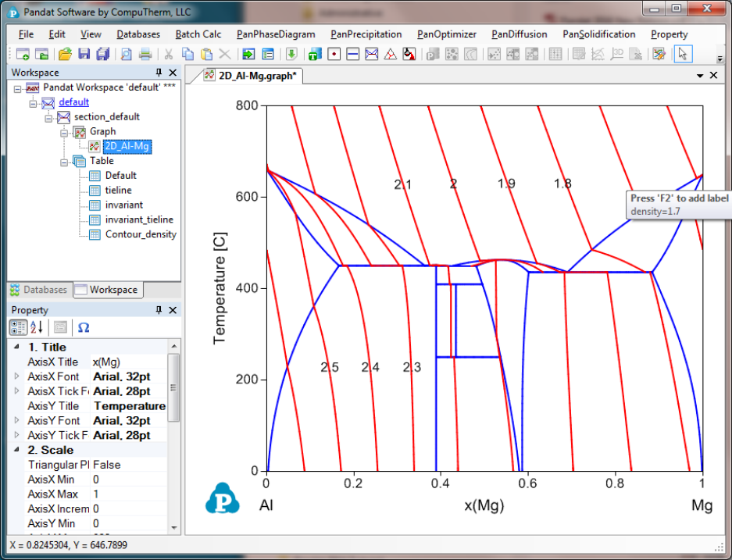732x560 pixels.
Task: Click the open workspace toolbar icon
Action: click(x=41, y=54)
